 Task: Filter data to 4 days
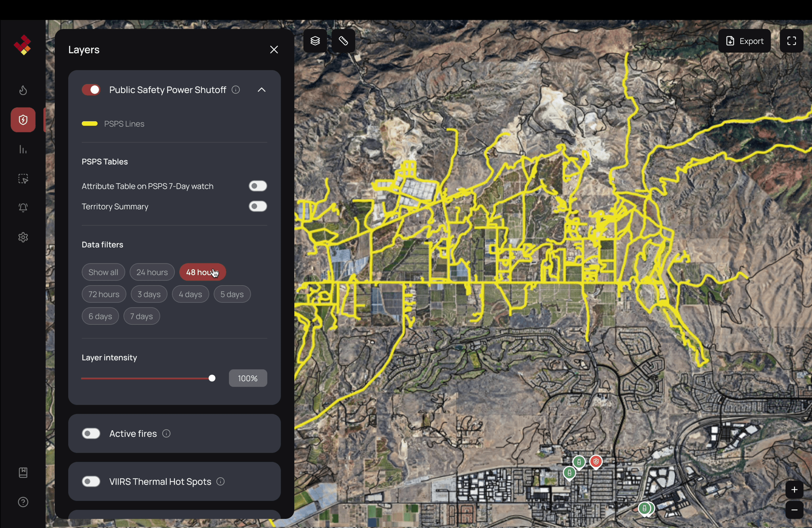coord(190,295)
